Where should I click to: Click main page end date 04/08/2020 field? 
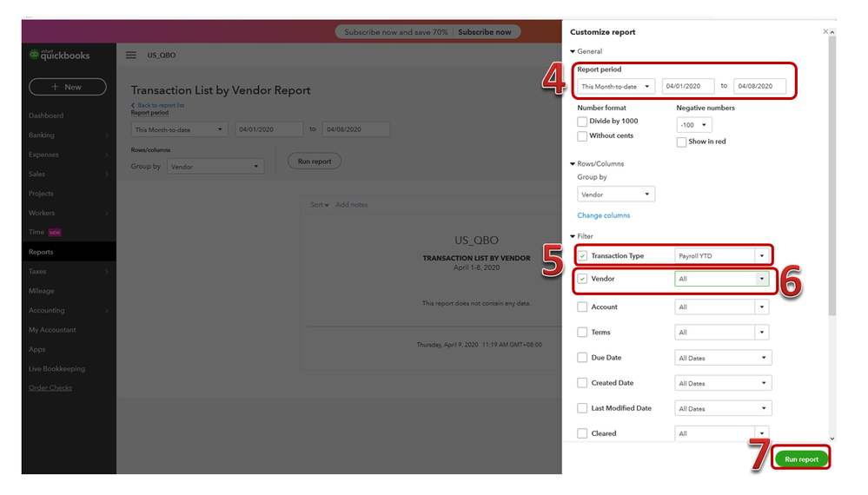(356, 129)
